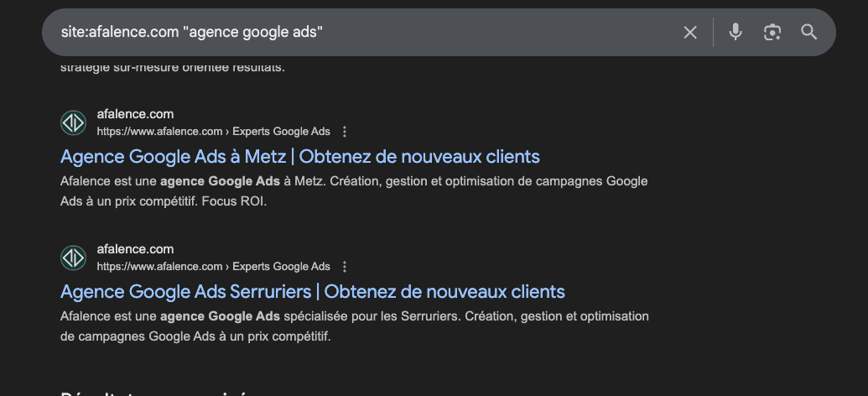The image size is (868, 396).
Task: Open search by image camera icon
Action: (772, 33)
